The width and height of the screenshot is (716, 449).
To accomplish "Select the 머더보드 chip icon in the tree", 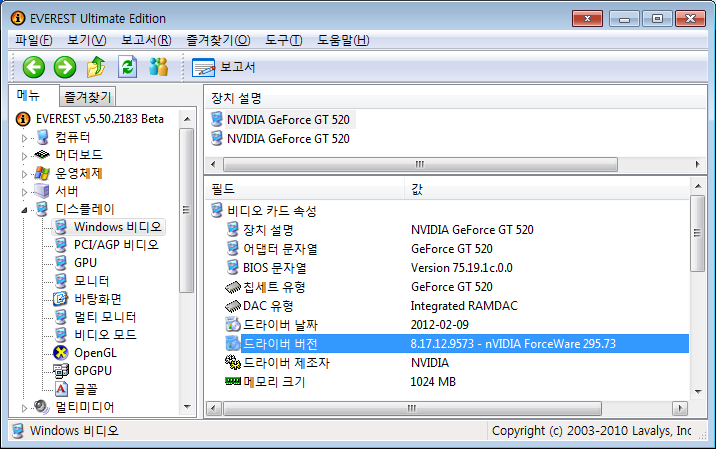I will point(42,155).
